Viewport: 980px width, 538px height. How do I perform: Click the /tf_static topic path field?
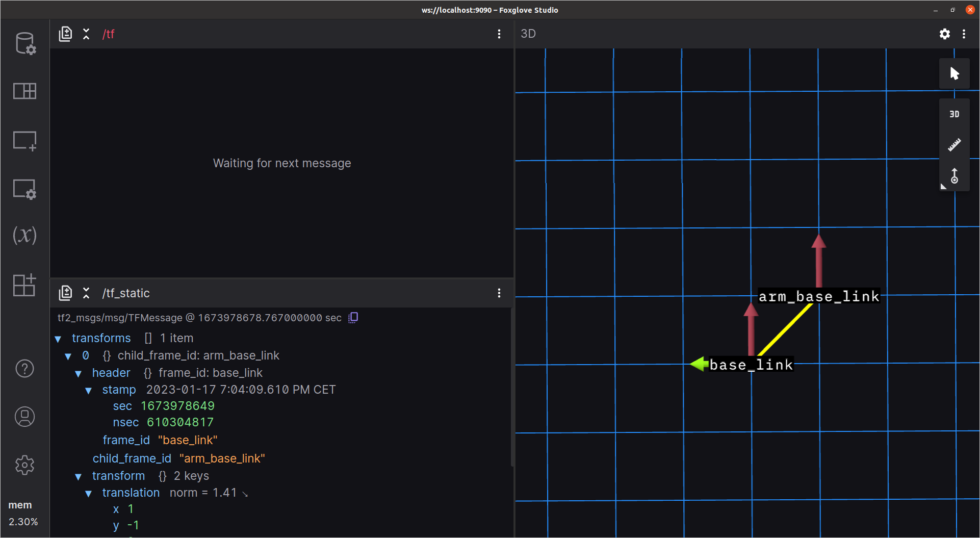tap(126, 293)
